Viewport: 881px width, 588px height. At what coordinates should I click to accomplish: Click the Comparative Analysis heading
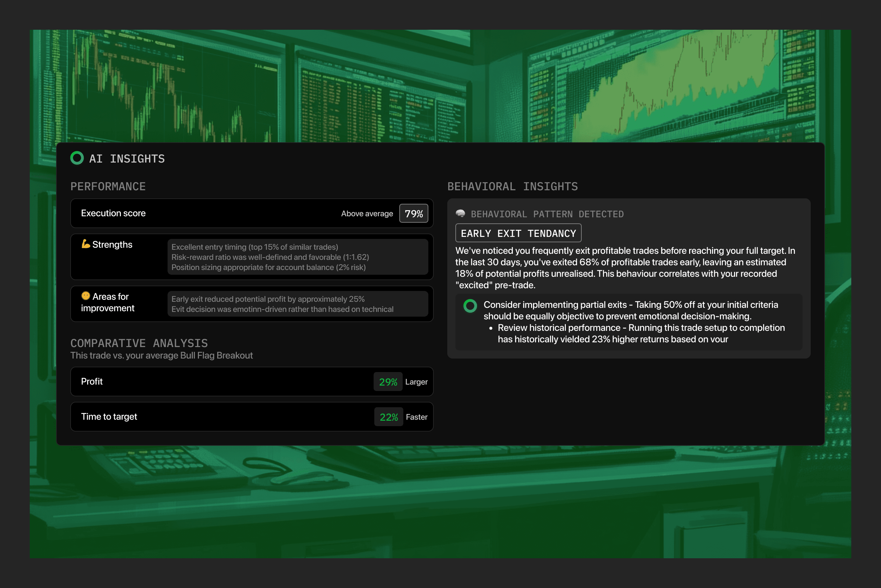[x=139, y=343]
